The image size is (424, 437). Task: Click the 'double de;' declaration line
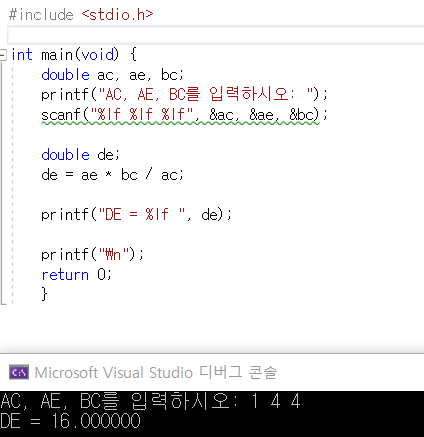[x=80, y=155]
